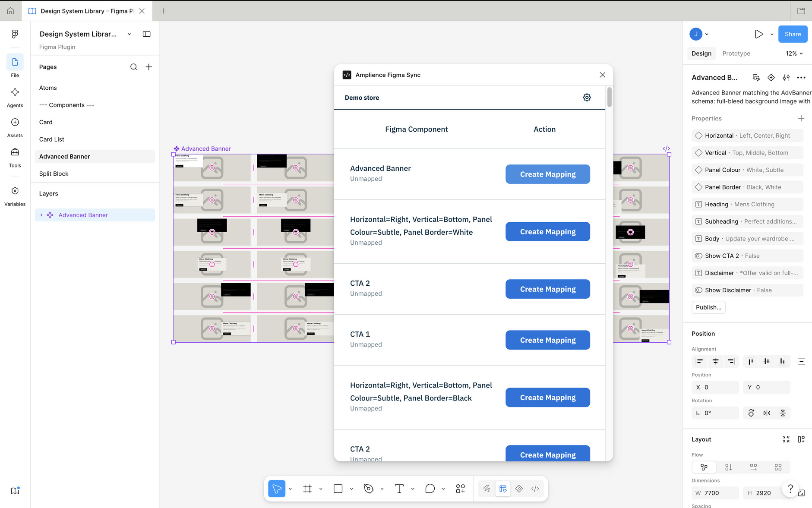Image resolution: width=812 pixels, height=508 pixels.
Task: Open Assets panel in left sidebar
Action: coord(15,128)
